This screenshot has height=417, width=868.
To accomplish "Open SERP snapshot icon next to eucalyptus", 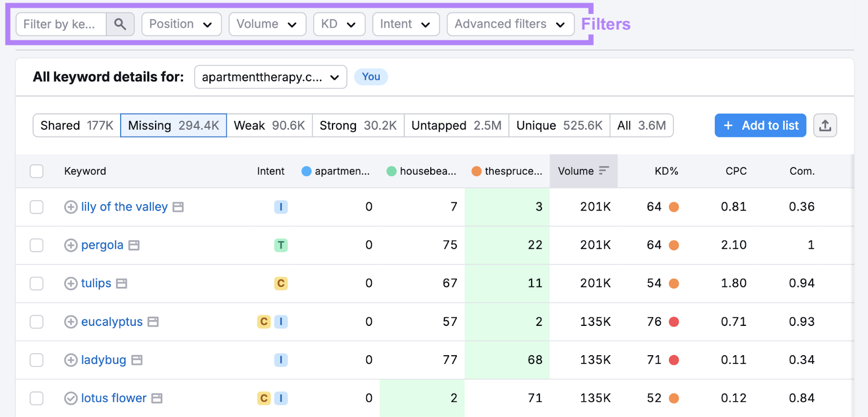I will [154, 322].
